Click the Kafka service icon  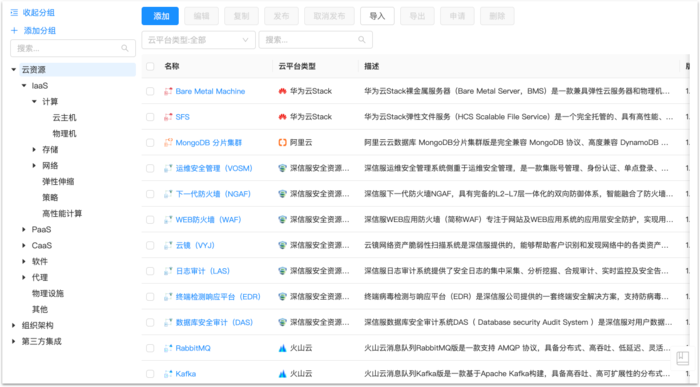168,374
